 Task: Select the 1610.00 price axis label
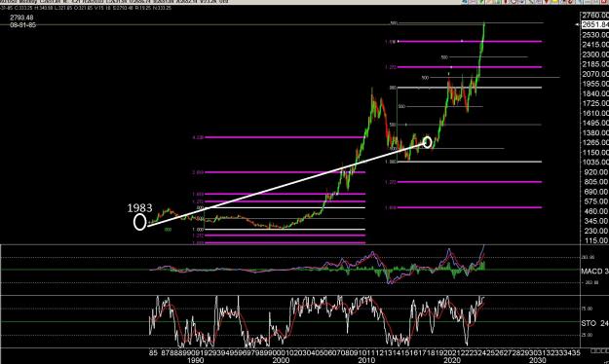pos(595,113)
